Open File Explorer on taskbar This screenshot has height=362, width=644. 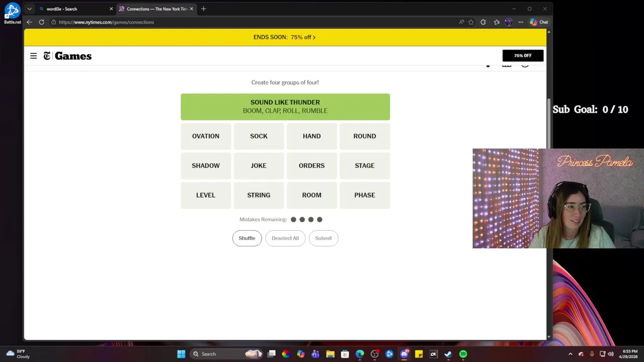330,354
